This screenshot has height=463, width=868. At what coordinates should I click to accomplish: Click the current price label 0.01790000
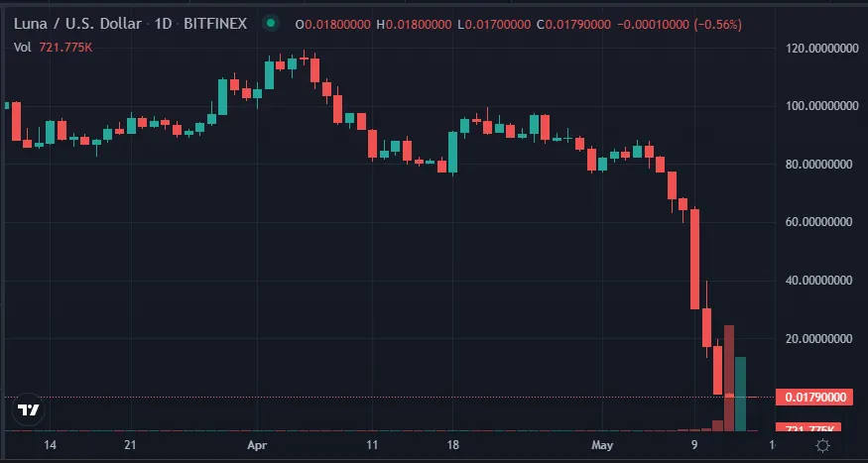coord(813,398)
